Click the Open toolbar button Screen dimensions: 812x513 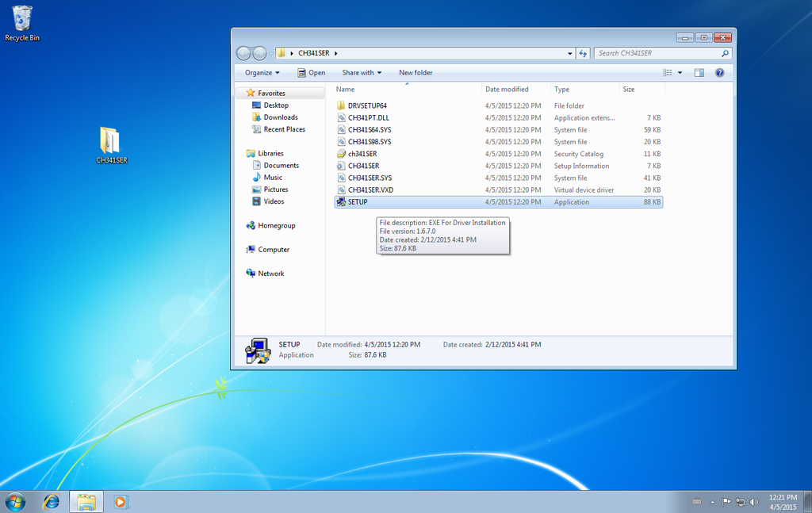[311, 72]
